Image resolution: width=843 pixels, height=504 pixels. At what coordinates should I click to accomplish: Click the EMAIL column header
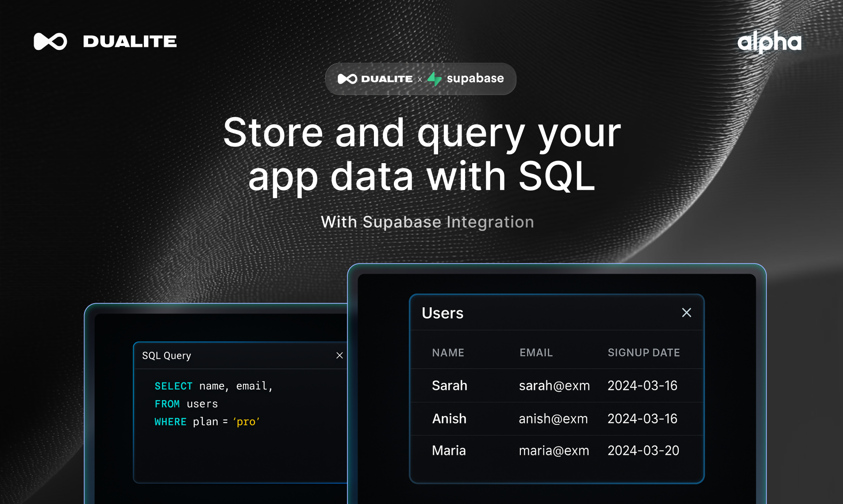tap(536, 353)
